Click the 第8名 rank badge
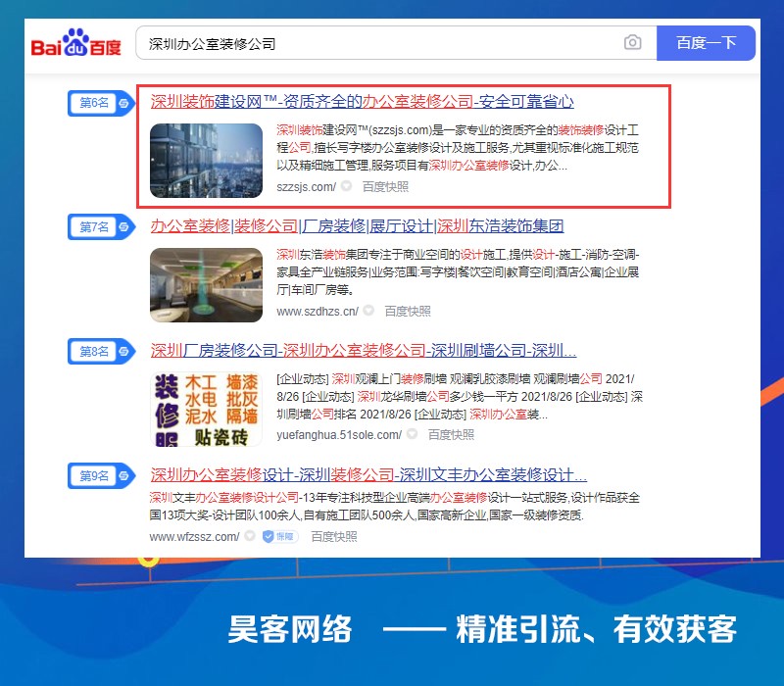This screenshot has height=686, width=784. tap(102, 352)
